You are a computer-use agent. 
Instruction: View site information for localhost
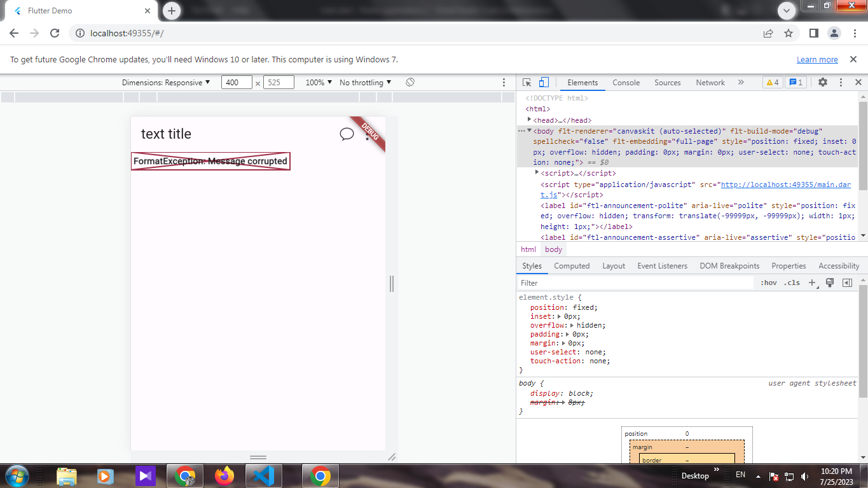pyautogui.click(x=80, y=33)
